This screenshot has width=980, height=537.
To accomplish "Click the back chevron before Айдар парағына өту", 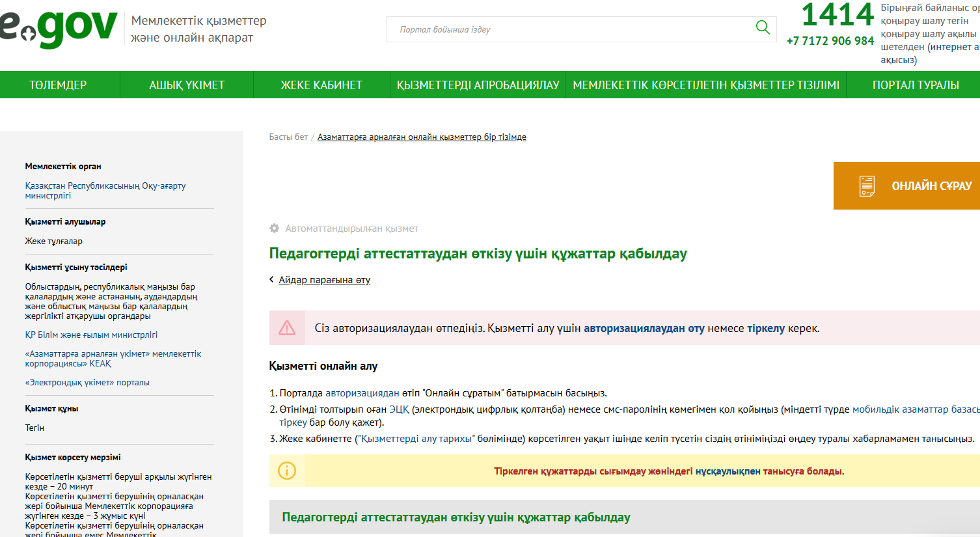I will click(271, 279).
